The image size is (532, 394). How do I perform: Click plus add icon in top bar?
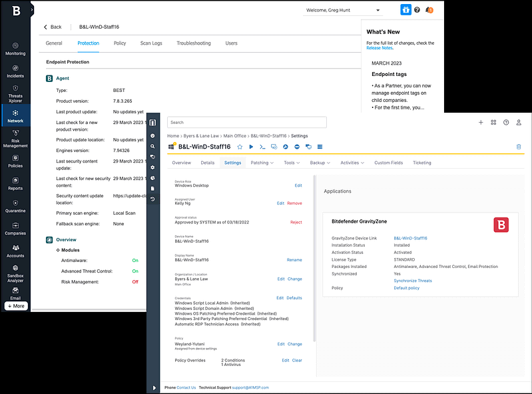coord(481,122)
